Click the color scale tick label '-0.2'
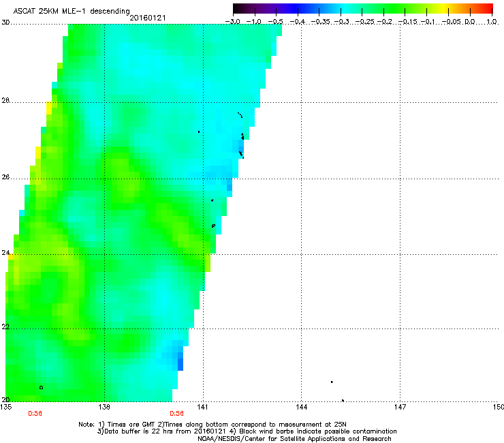Viewport: 504px width, 443px height. tap(385, 22)
